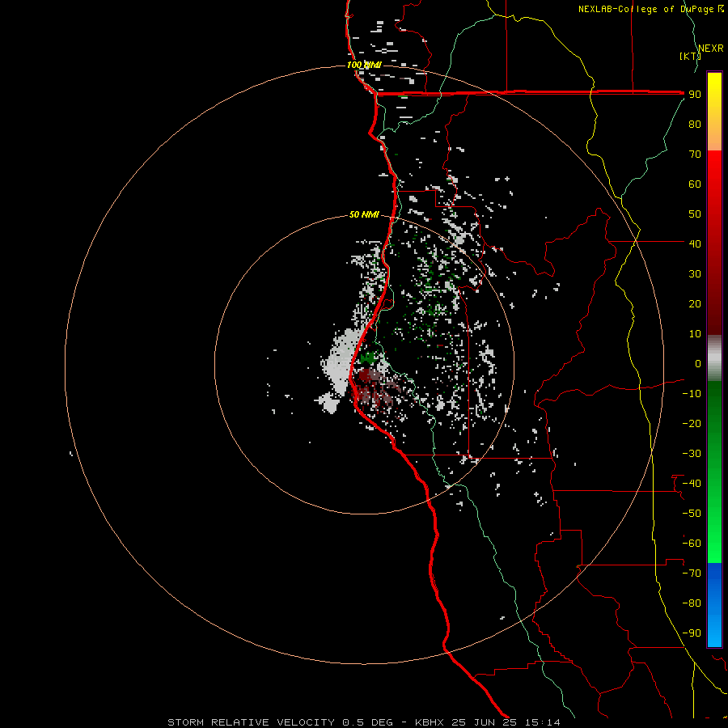
Task: Click the -70 value on the scale
Action: [x=692, y=574]
